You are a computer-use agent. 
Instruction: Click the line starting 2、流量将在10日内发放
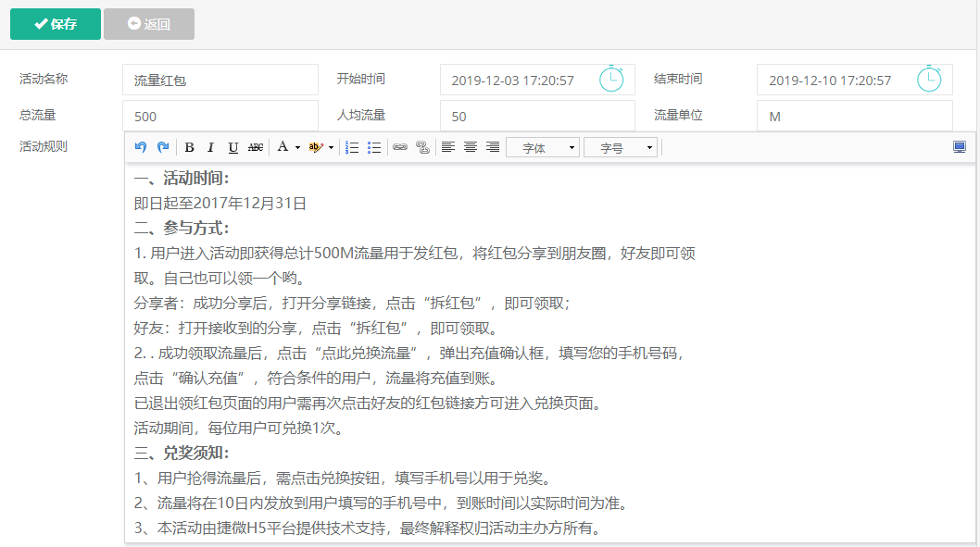(x=382, y=503)
